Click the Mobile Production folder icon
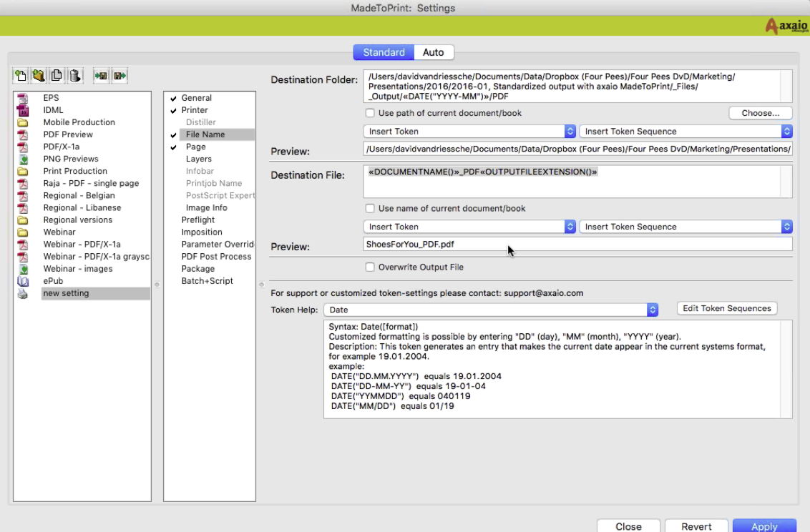The width and height of the screenshot is (810, 532). click(23, 122)
